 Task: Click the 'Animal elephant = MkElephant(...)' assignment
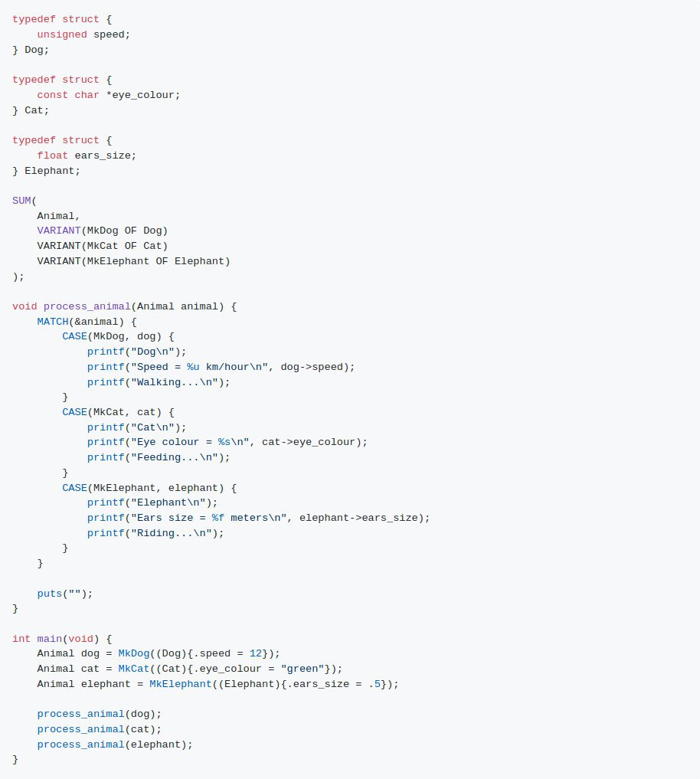pyautogui.click(x=218, y=685)
